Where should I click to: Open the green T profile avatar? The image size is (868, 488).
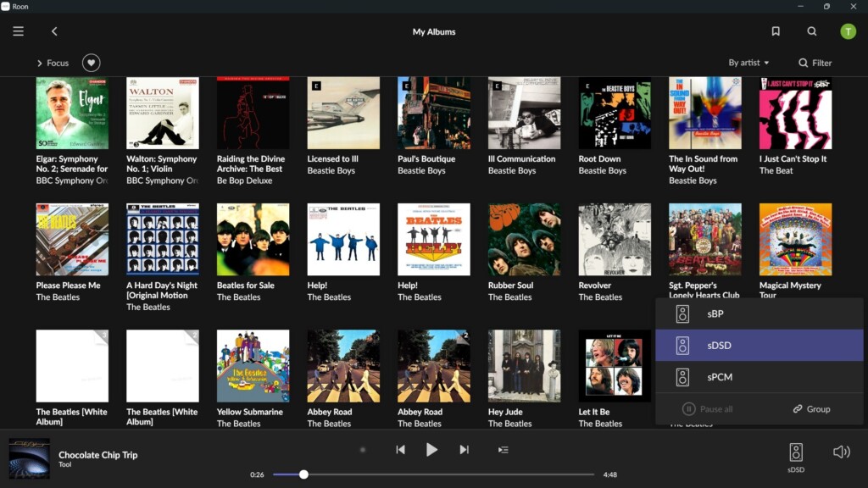[x=848, y=31]
